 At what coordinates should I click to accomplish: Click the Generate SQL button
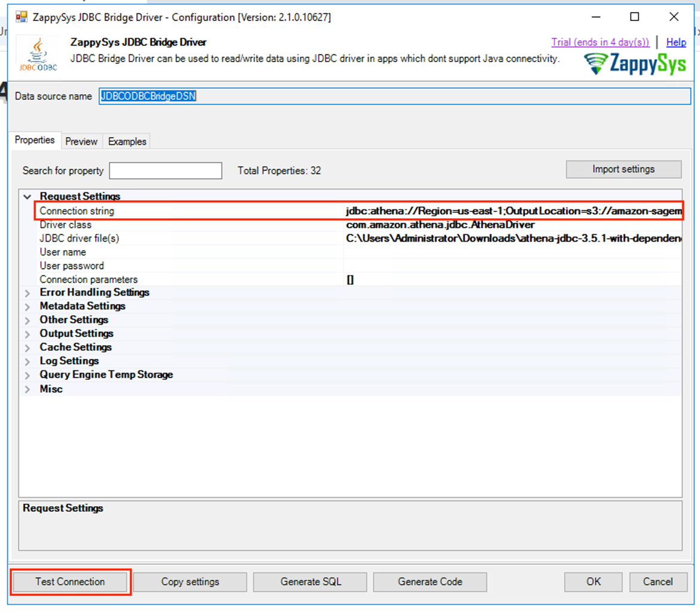[x=310, y=581]
